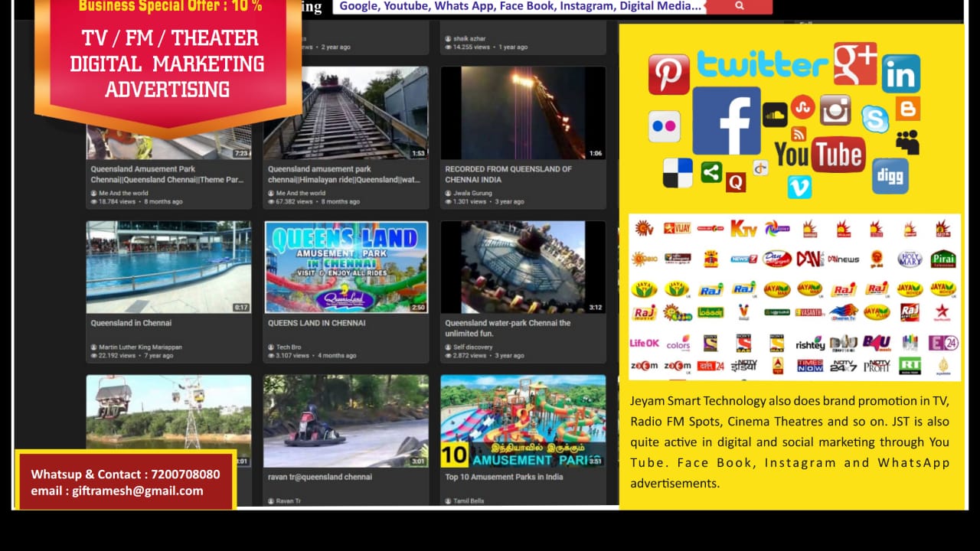
Task: Click the Twitter logo
Action: click(762, 65)
